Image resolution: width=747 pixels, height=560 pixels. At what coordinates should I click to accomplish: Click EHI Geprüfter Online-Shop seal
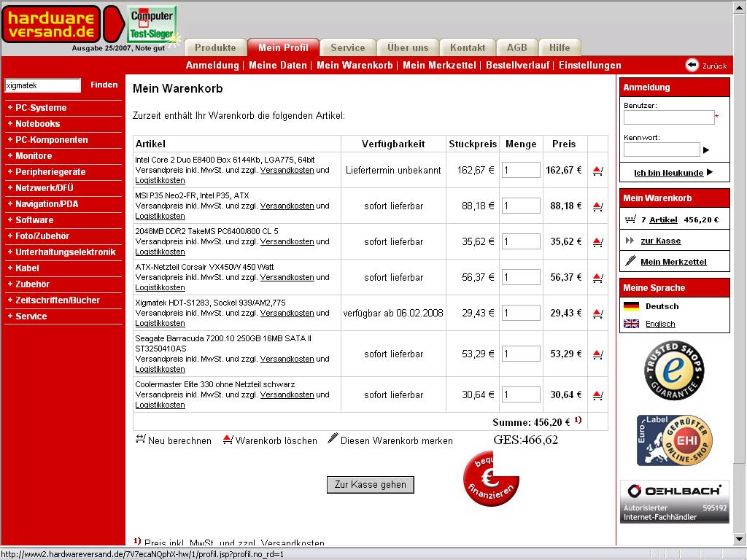[675, 440]
